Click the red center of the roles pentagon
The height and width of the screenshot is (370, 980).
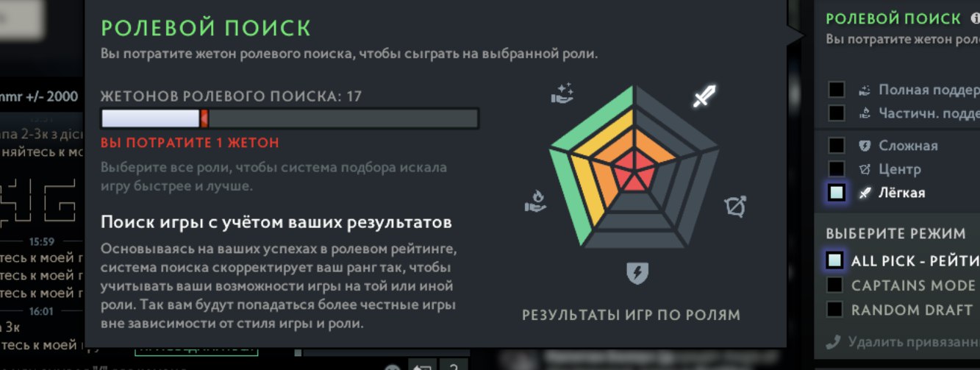pos(634,174)
